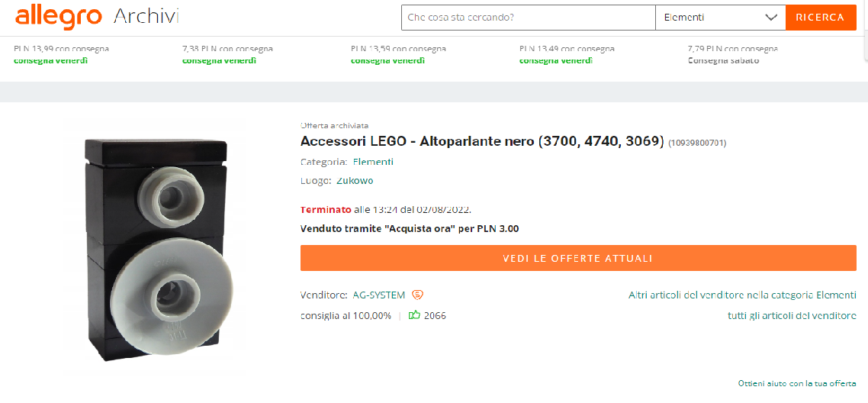Click 'Ottieni aiuto con la tua offerta'
868x403 pixels.
click(797, 383)
